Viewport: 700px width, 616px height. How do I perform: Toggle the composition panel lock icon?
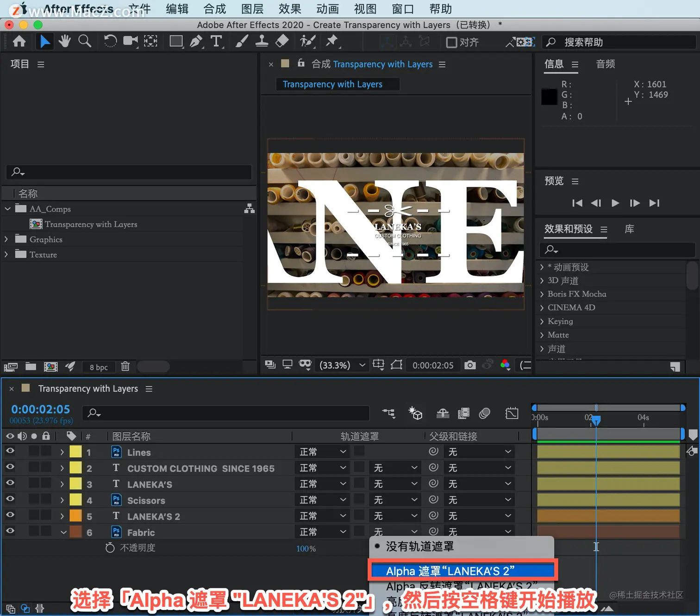click(x=301, y=63)
